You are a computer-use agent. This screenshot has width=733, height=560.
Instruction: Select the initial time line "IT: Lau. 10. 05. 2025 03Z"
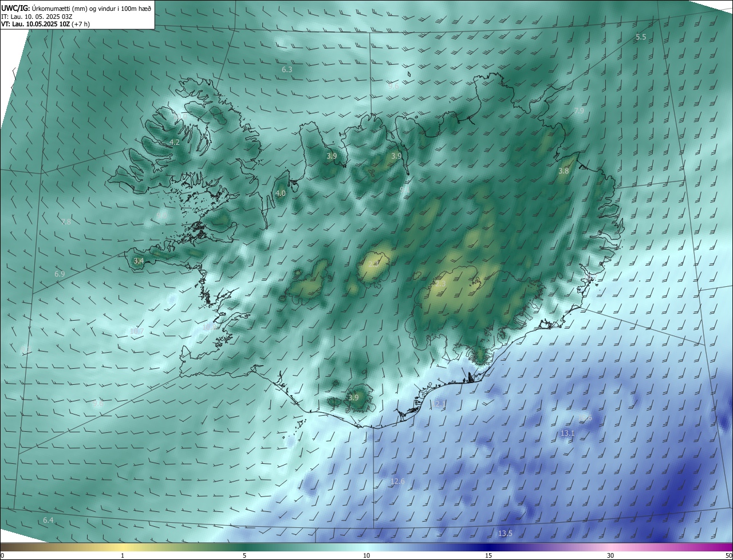click(36, 16)
